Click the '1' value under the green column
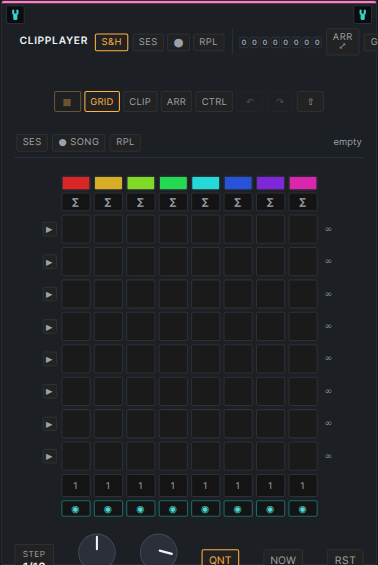The image size is (378, 565). (173, 486)
